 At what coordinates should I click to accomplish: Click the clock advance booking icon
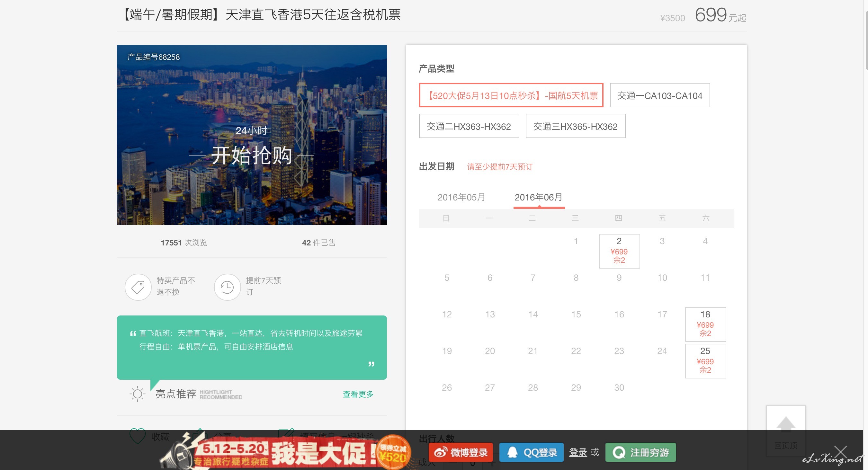click(227, 287)
